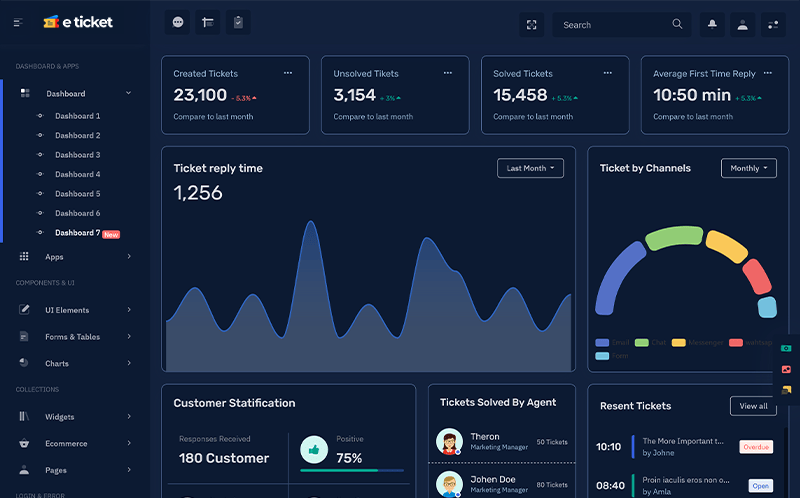This screenshot has height=498, width=800.
Task: Click the magnifier search icon
Action: click(677, 24)
